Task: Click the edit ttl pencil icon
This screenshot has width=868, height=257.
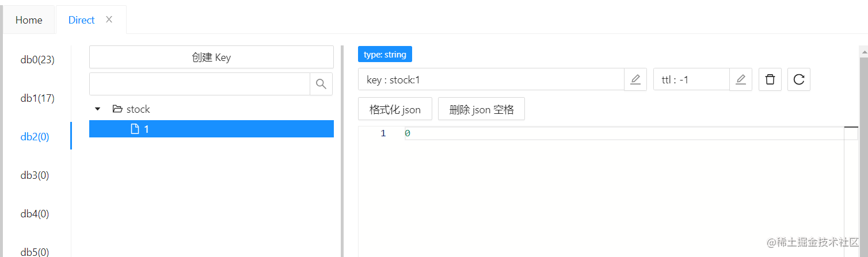Action: (x=741, y=79)
